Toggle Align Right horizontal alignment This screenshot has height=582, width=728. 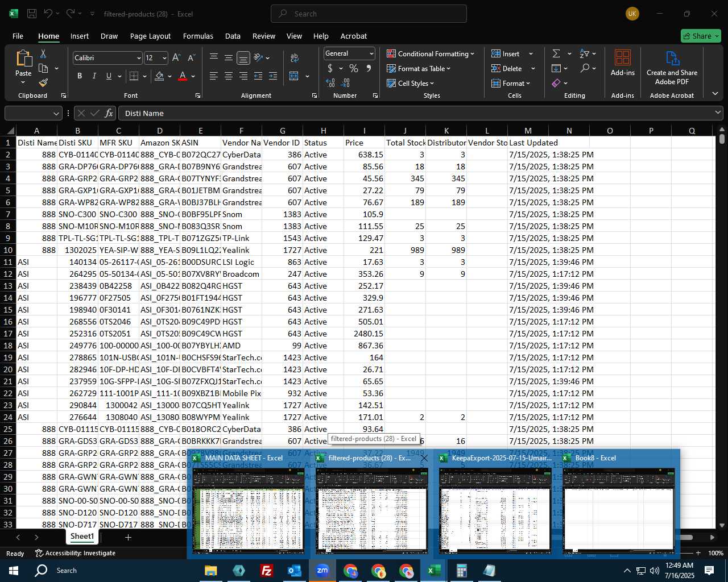coord(243,76)
